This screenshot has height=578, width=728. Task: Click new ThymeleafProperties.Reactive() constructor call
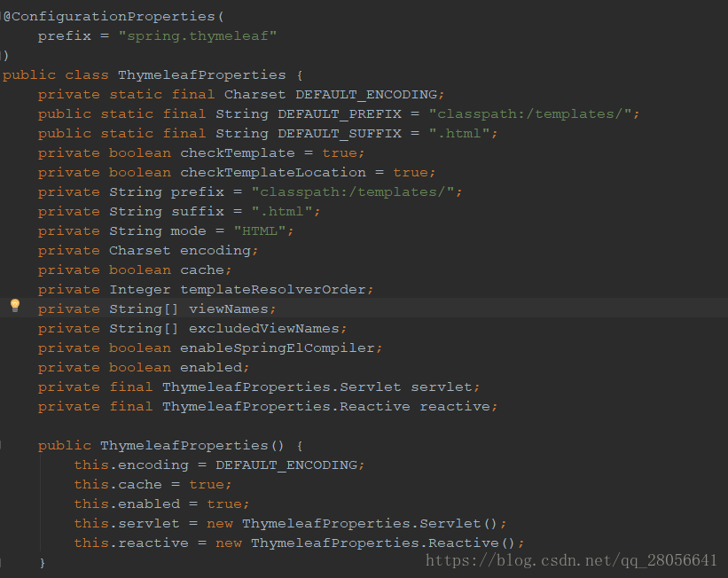365,543
